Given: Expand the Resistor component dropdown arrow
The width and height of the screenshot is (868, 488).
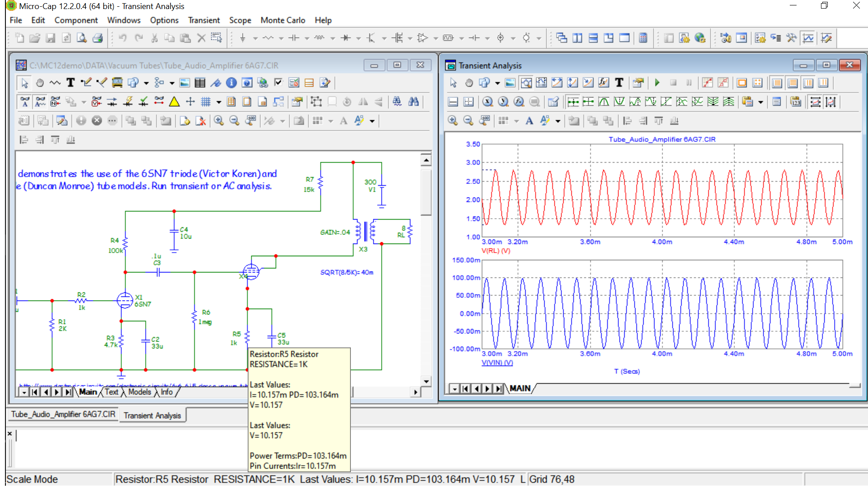Looking at the screenshot, I should (x=281, y=38).
